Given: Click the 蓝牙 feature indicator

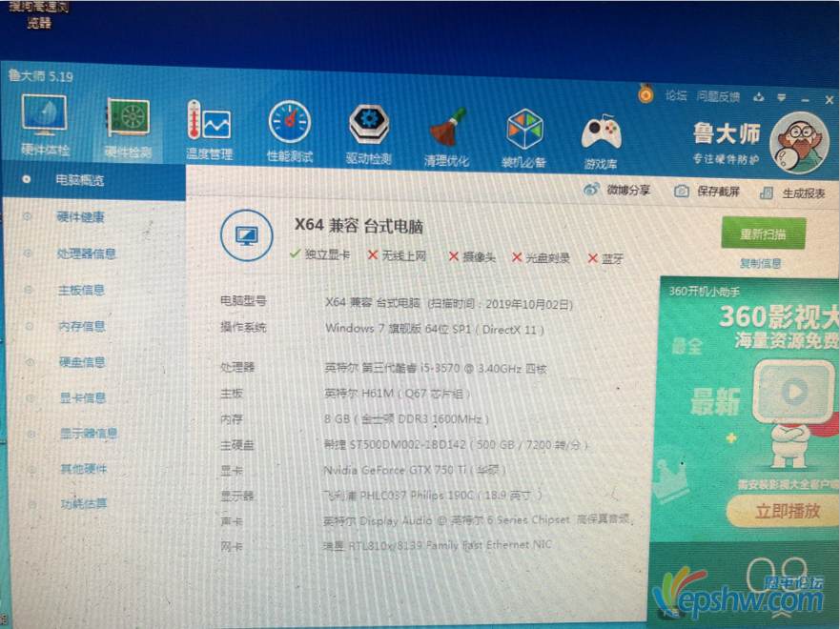Looking at the screenshot, I should click(605, 259).
